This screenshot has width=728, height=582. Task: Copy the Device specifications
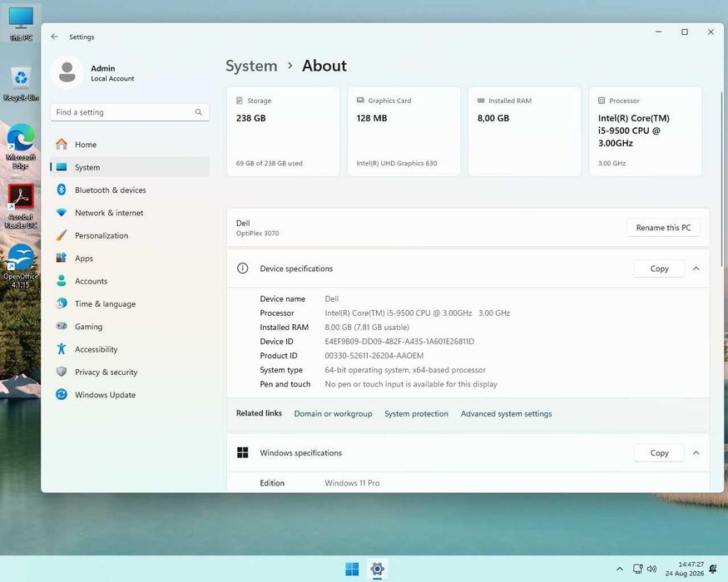coord(659,269)
